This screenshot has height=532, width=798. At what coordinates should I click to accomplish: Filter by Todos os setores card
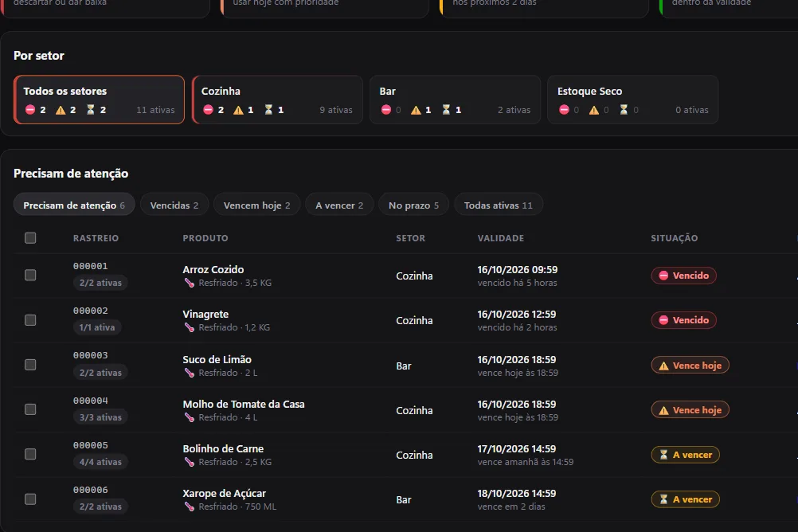pos(100,100)
